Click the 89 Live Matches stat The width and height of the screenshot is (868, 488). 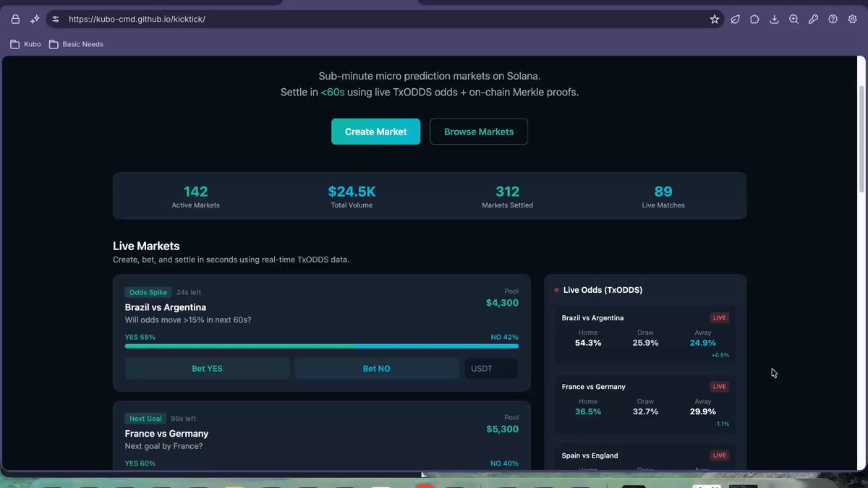663,196
